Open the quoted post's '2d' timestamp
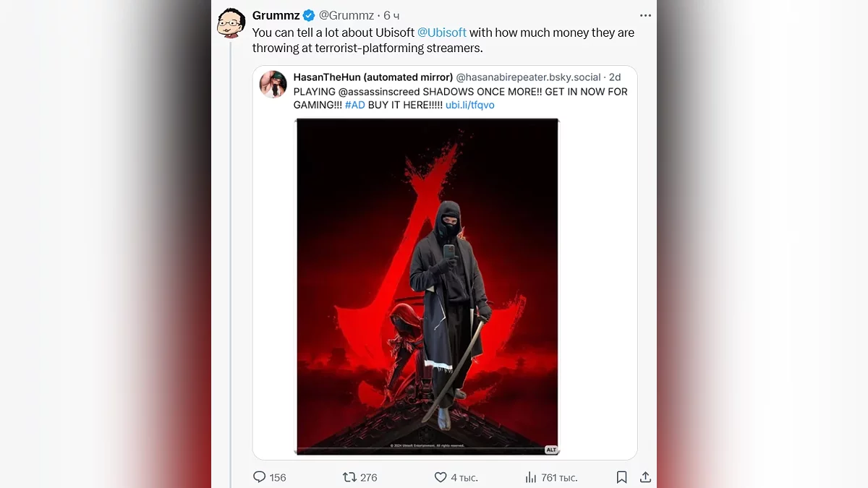868x488 pixels. pos(614,77)
